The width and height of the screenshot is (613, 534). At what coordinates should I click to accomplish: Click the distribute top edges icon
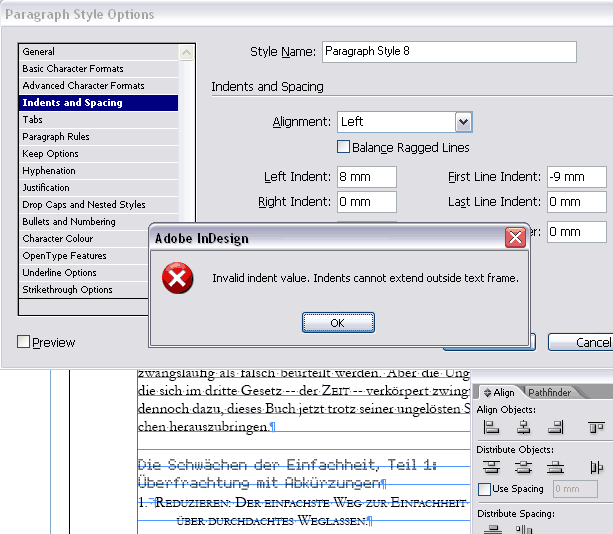(491, 467)
